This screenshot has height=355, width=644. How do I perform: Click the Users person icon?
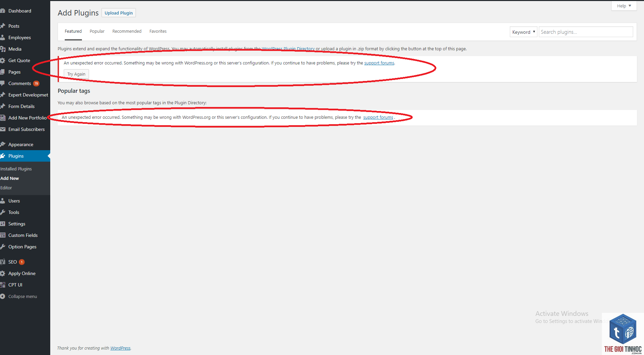pyautogui.click(x=2, y=201)
